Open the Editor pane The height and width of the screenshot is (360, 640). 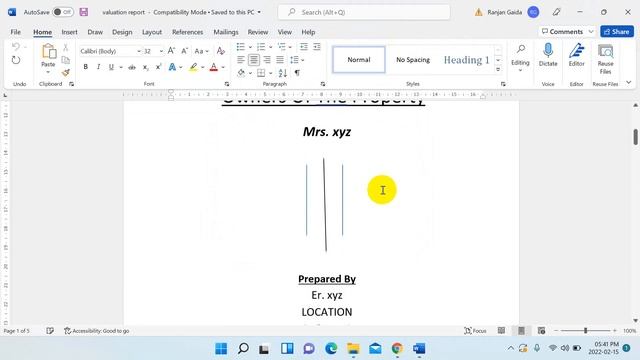click(x=576, y=56)
